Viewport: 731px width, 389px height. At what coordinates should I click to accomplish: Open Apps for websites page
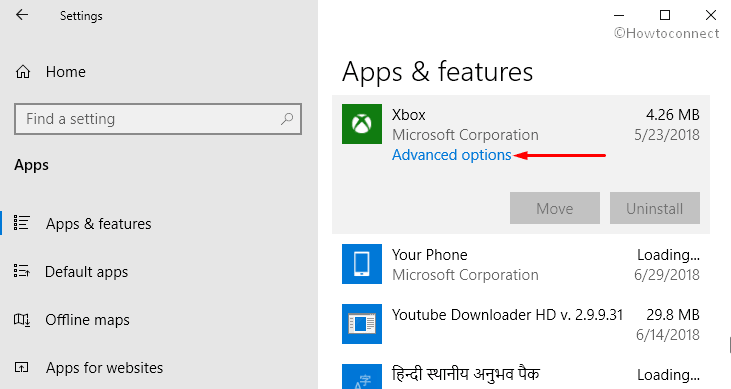click(x=104, y=368)
